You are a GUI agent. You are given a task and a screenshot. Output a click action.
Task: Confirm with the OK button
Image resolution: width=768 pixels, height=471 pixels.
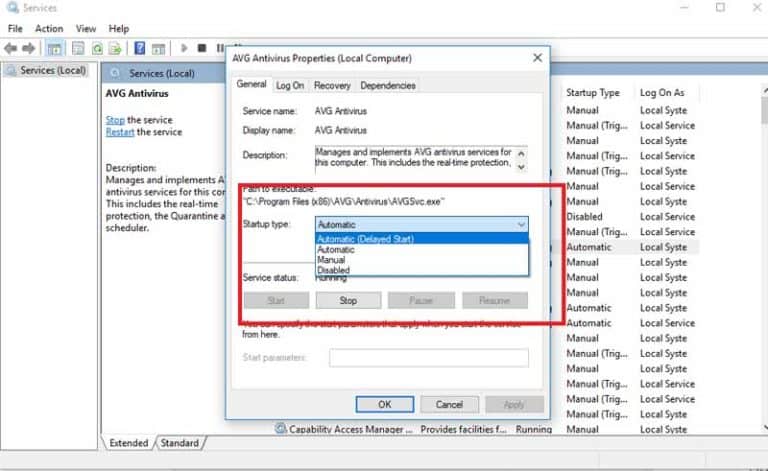(384, 404)
